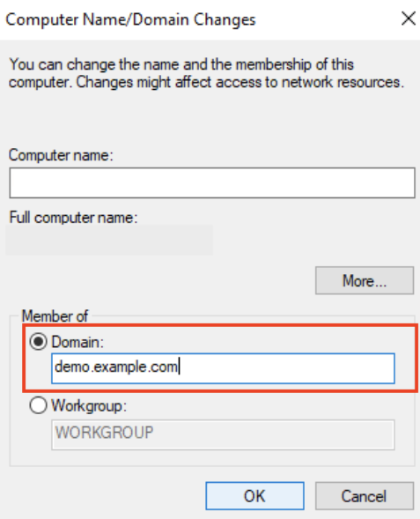Dismiss the dialog using Cancel
The width and height of the screenshot is (420, 519).
pyautogui.click(x=365, y=496)
